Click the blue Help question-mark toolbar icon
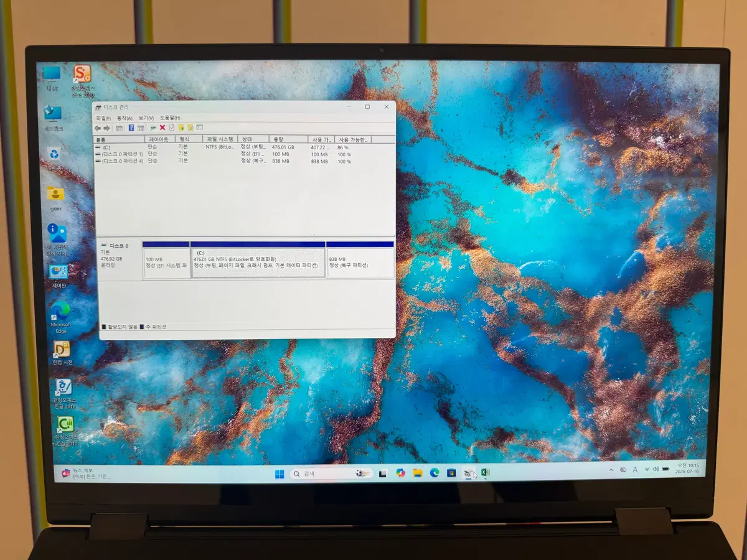Viewport: 747px width, 560px height. point(131,128)
